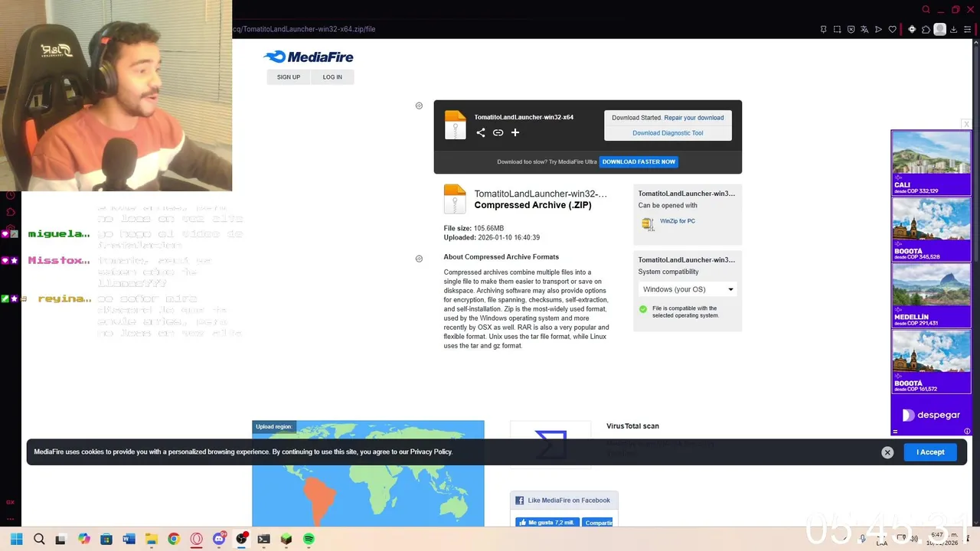Viewport: 980px width, 551px height.
Task: Open the GX corner icon in Opera sidebar
Action: pos(10,502)
